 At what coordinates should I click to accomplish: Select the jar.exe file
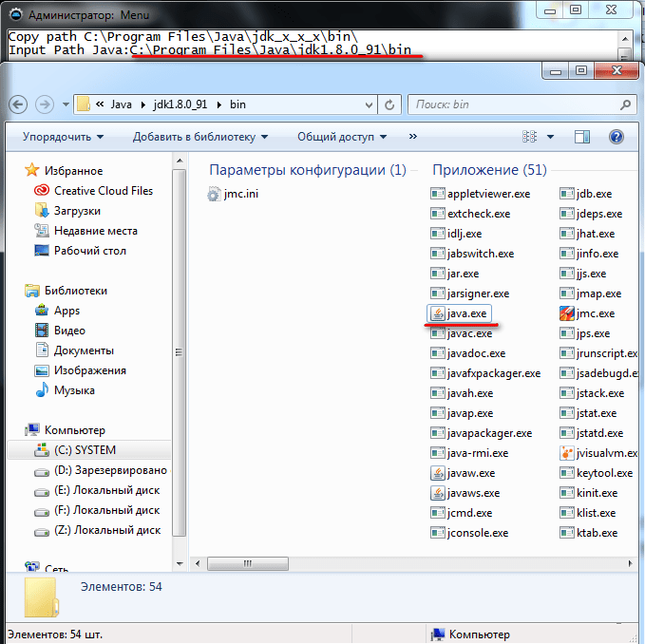(x=455, y=274)
